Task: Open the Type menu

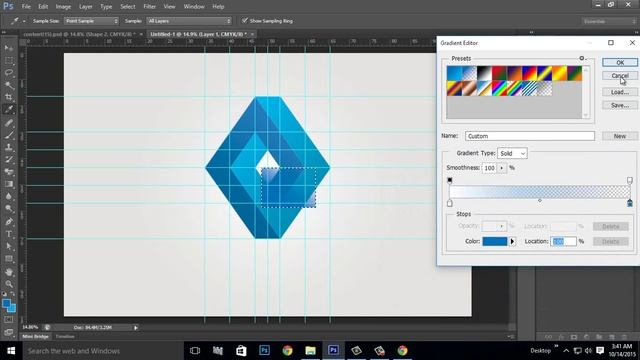Action: [106, 7]
